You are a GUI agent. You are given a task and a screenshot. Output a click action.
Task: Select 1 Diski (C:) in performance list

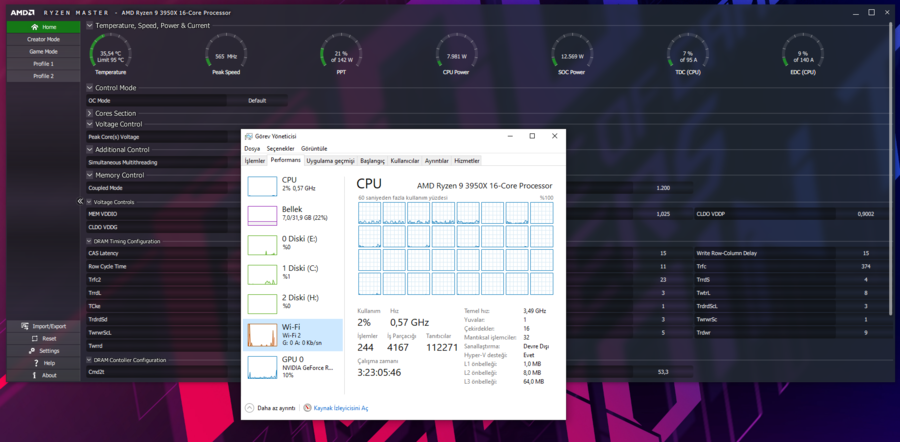click(293, 274)
